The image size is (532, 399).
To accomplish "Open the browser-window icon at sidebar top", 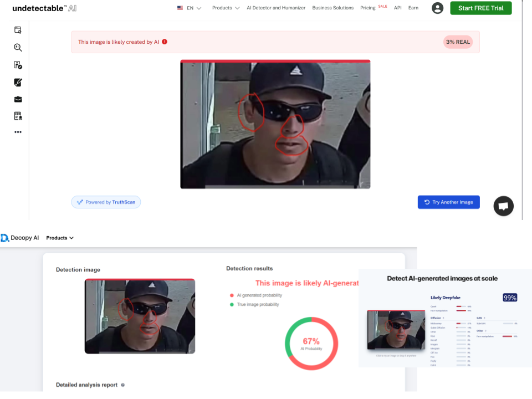I will tap(18, 30).
